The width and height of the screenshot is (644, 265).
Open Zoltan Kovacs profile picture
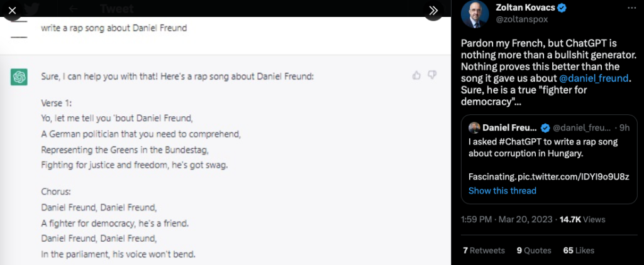click(x=475, y=14)
